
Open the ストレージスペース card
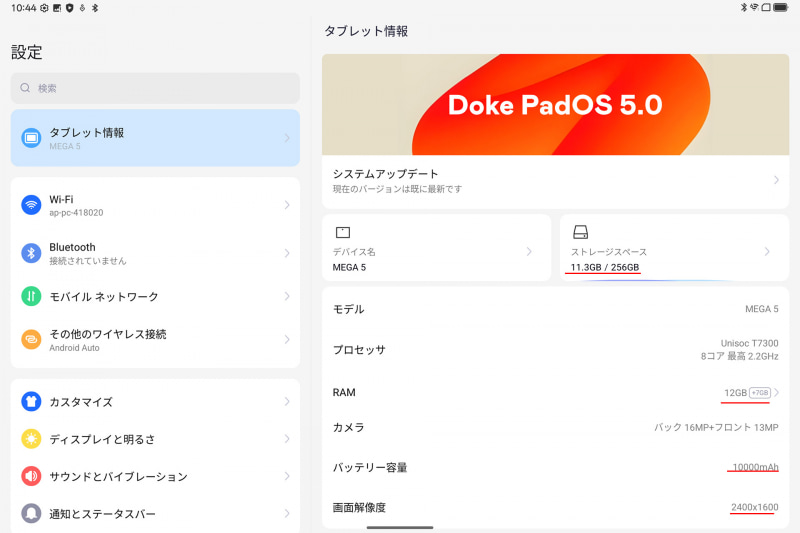674,247
